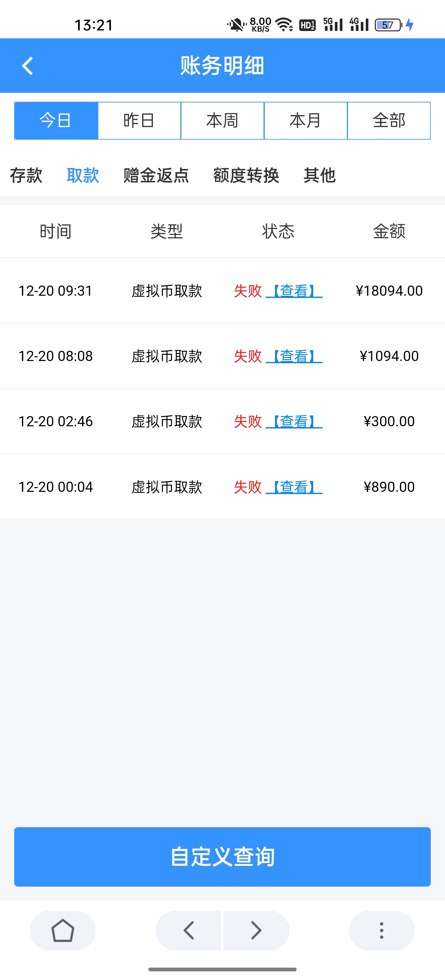Screen dimensions: 445x980
Task: Switch to 本周 date filter
Action: [x=222, y=121]
